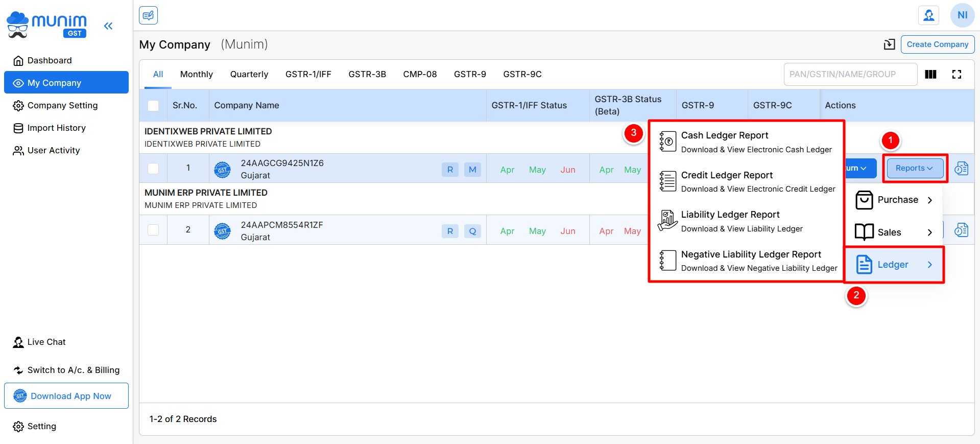Image resolution: width=980 pixels, height=444 pixels.
Task: Check the row 1 IDENTIXWEB checkbox
Action: [x=153, y=168]
